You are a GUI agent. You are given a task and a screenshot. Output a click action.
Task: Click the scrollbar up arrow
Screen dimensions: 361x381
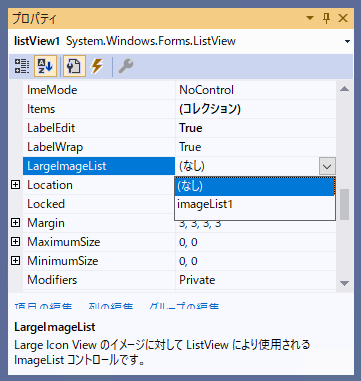click(x=344, y=89)
